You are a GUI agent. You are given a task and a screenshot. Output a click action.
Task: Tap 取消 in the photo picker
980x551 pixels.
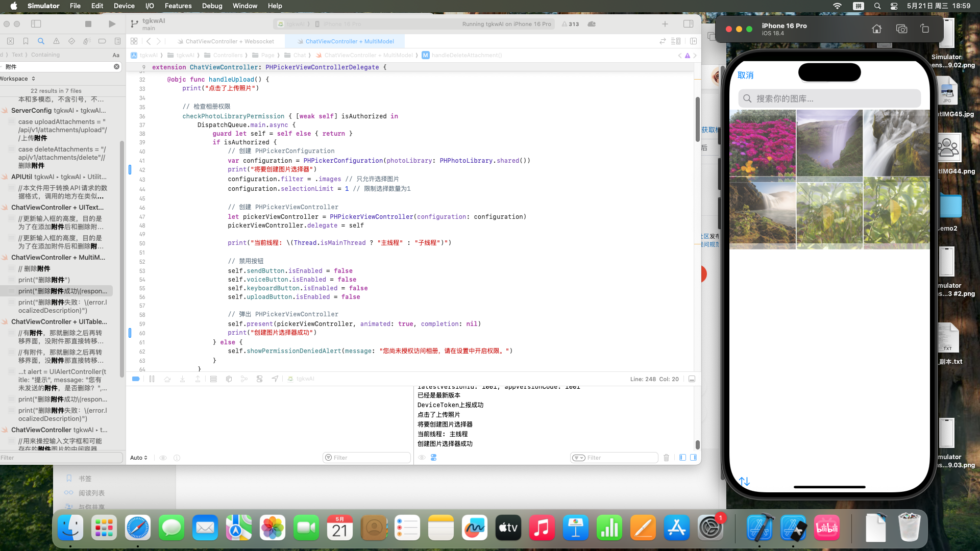pos(745,76)
